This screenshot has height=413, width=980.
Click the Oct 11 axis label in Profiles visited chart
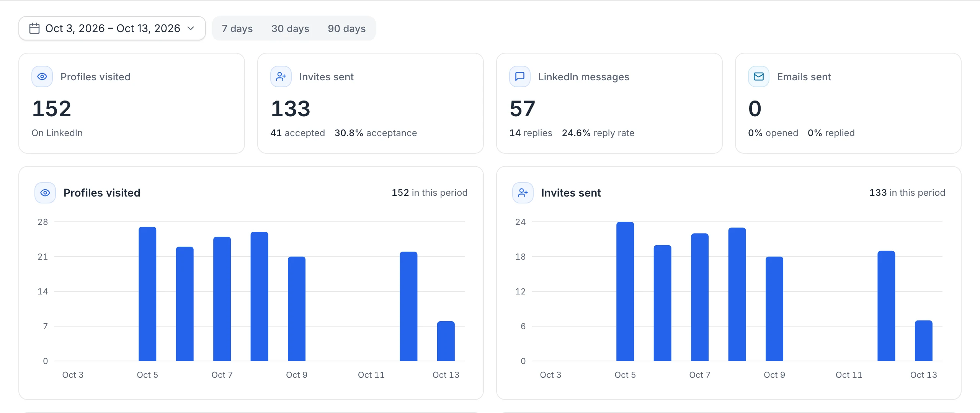click(x=371, y=375)
